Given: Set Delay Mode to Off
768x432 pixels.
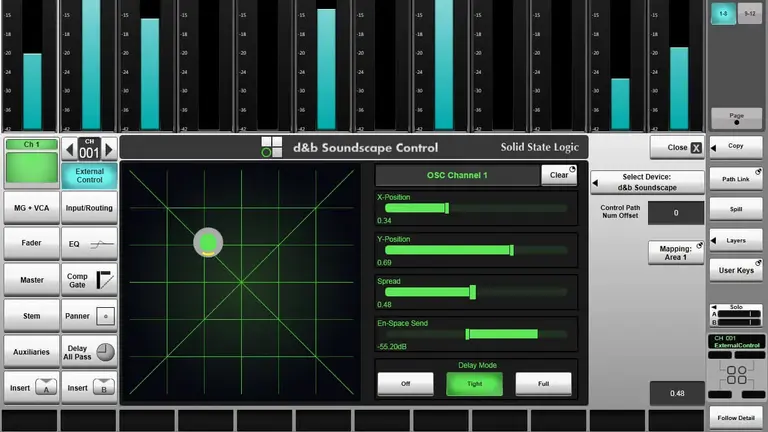Looking at the screenshot, I should (405, 384).
